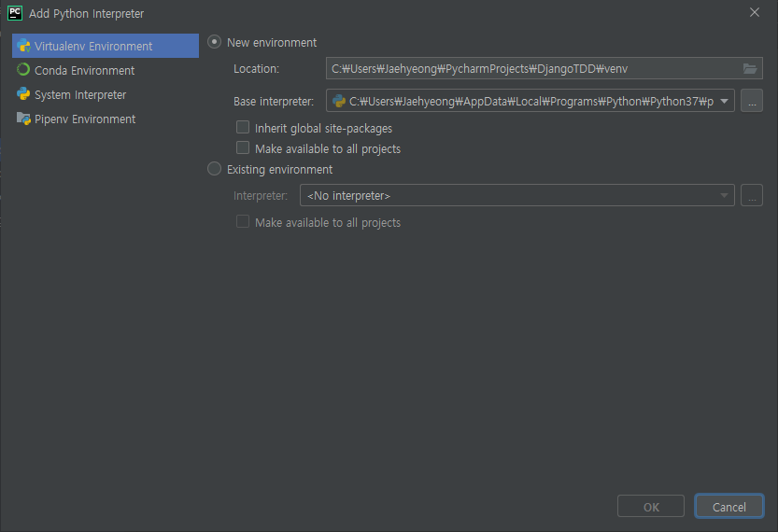Select the New environment radio button
Image resolution: width=778 pixels, height=532 pixels.
[x=215, y=42]
